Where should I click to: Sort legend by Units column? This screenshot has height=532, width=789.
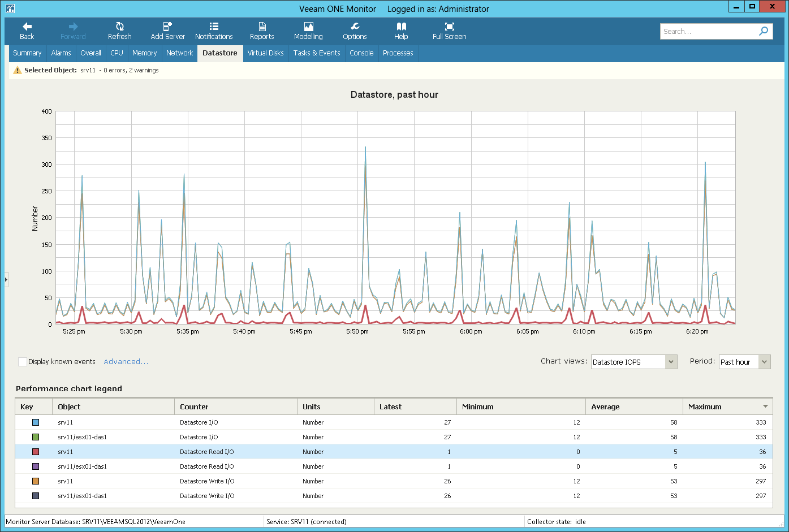[x=335, y=406]
